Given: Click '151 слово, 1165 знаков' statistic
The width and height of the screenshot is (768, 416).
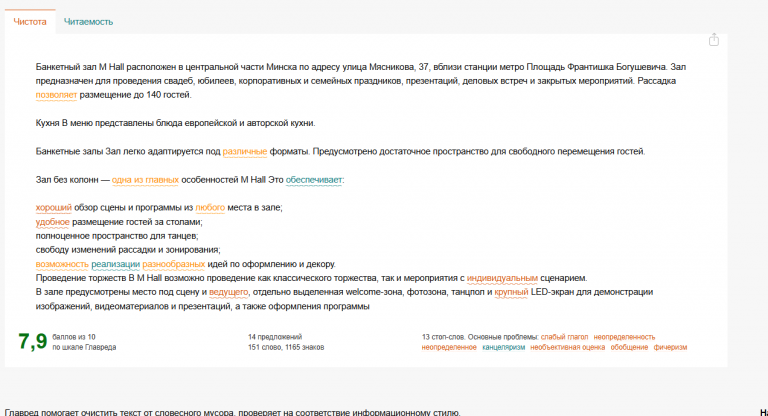Looking at the screenshot, I should click(x=286, y=347).
